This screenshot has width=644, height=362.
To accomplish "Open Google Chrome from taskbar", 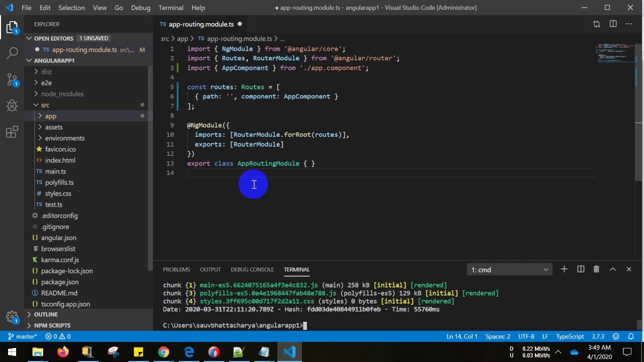I will [x=164, y=352].
